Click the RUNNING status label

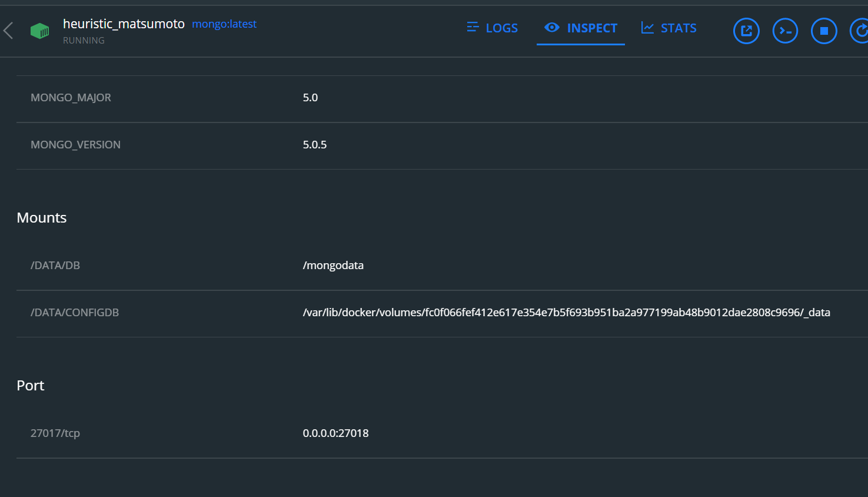tap(84, 40)
